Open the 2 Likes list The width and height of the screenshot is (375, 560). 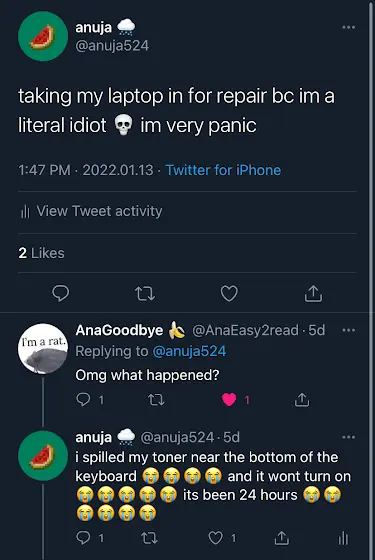(x=41, y=253)
